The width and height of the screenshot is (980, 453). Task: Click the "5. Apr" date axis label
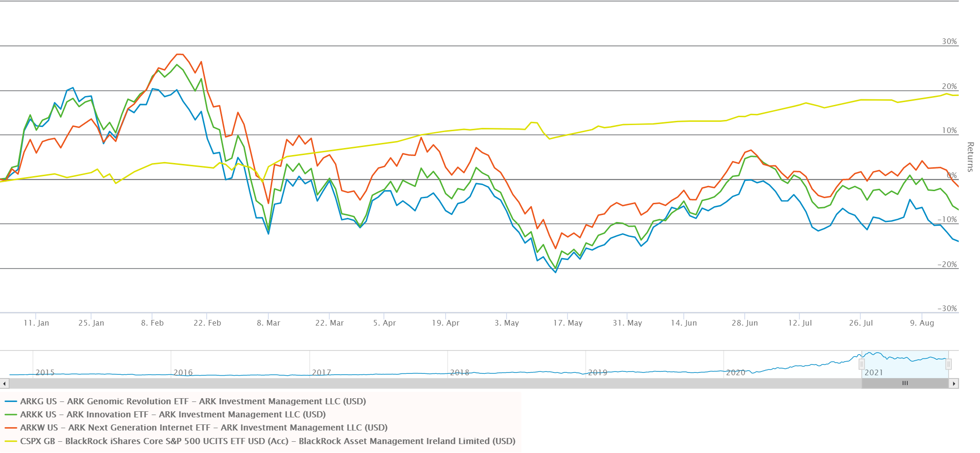point(384,323)
